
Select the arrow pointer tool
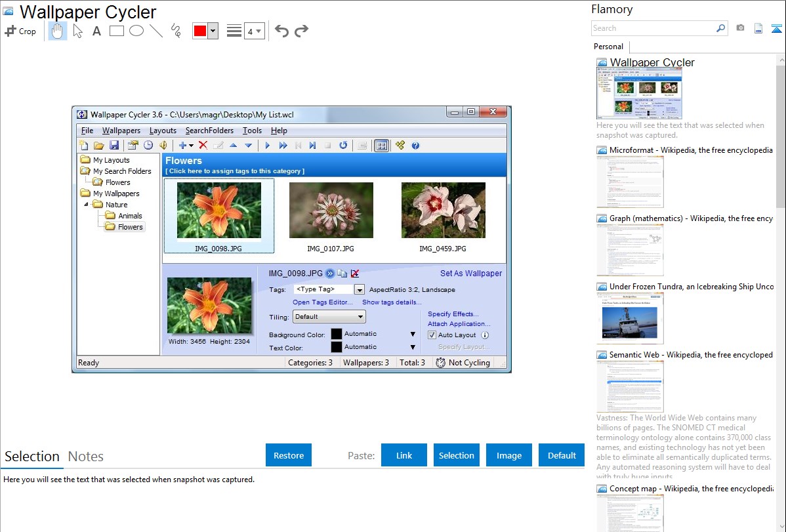point(77,31)
